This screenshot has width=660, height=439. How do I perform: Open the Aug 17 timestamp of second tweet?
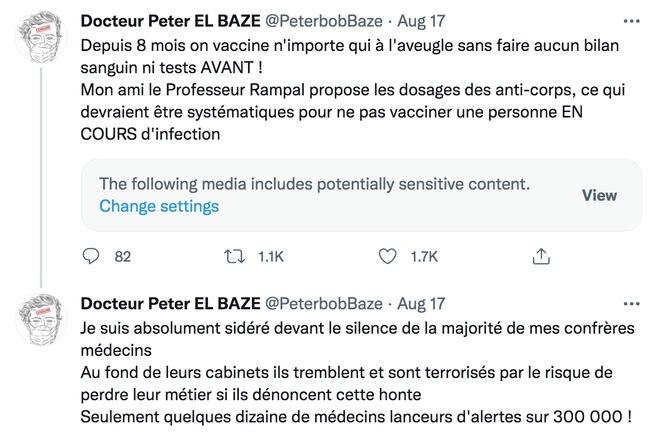point(422,303)
